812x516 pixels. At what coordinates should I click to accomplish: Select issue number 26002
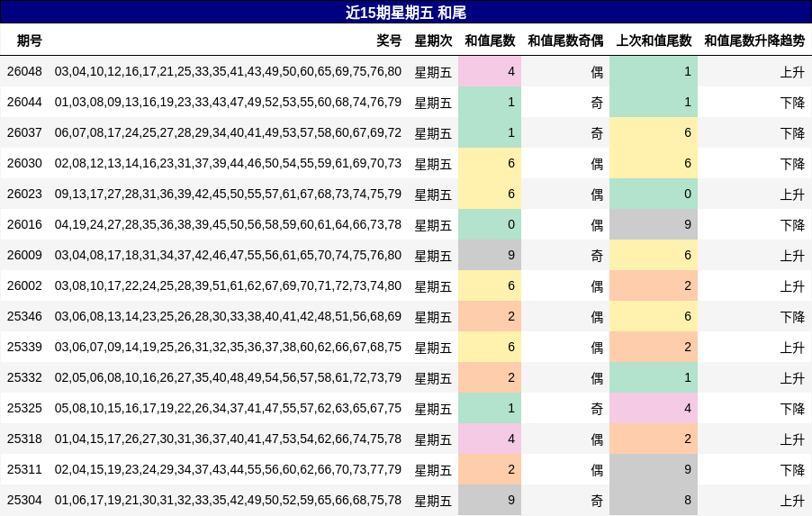click(24, 285)
